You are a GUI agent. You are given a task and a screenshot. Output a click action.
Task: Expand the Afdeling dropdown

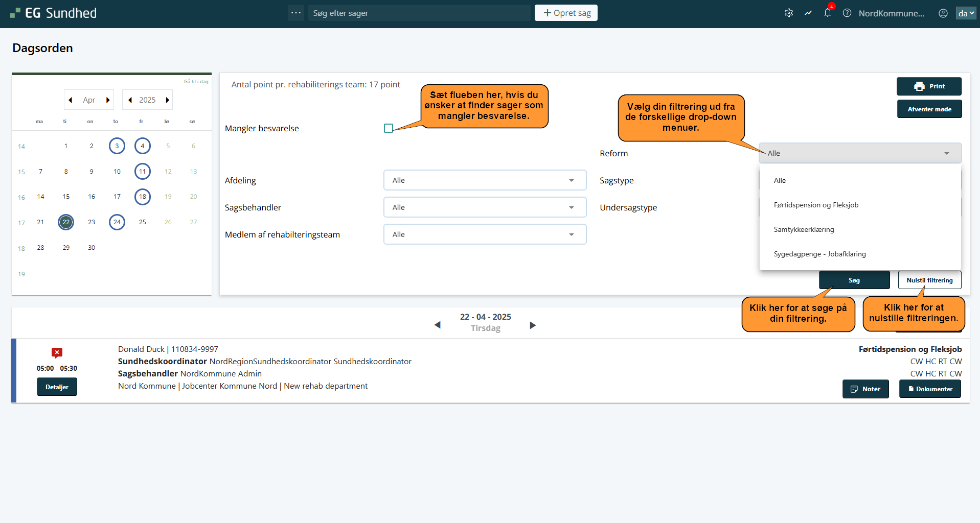[x=485, y=180]
